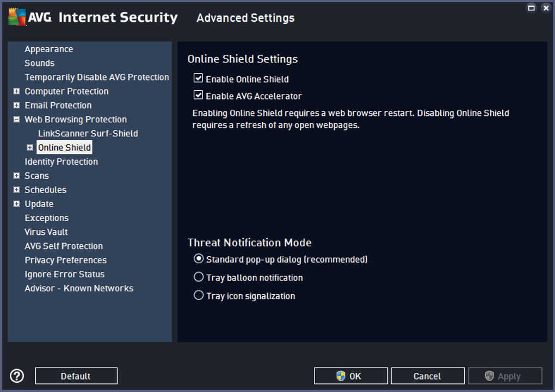
Task: Click the help question mark icon
Action: [17, 375]
